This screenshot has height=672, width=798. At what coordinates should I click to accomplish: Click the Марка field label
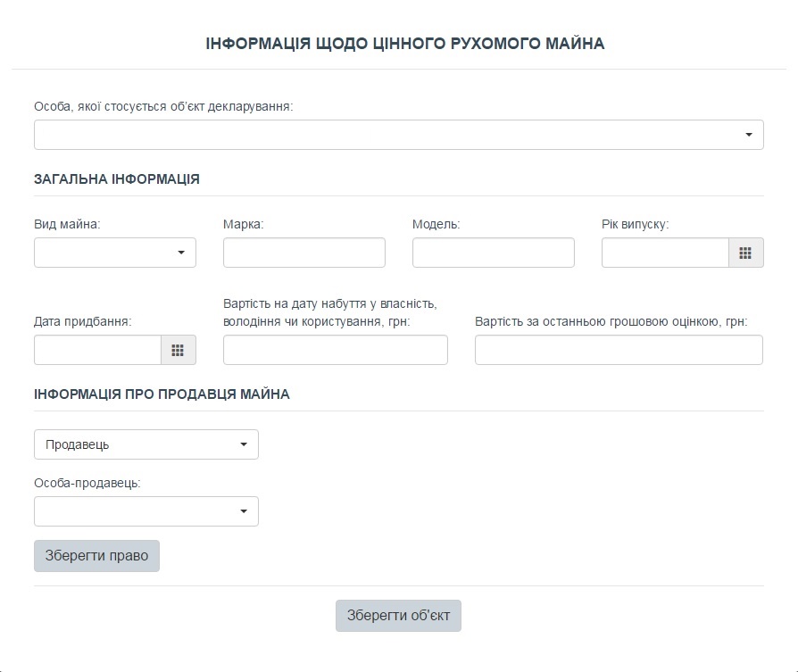243,224
